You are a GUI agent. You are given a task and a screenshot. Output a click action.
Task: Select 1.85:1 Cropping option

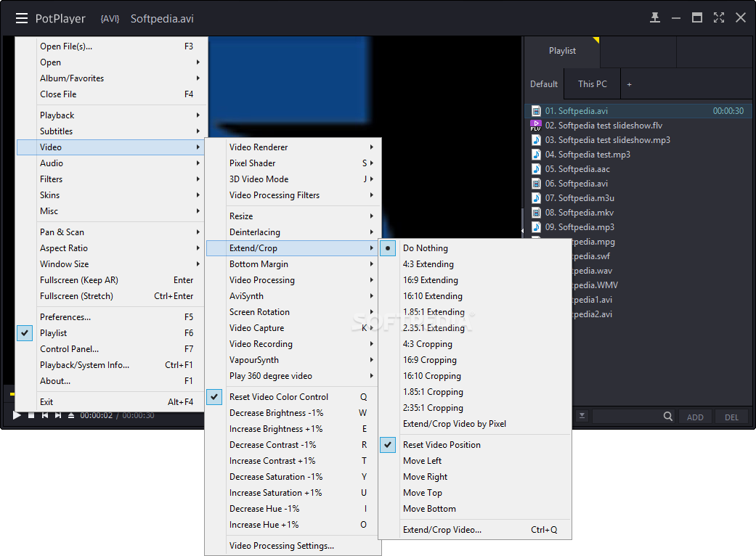click(475, 392)
